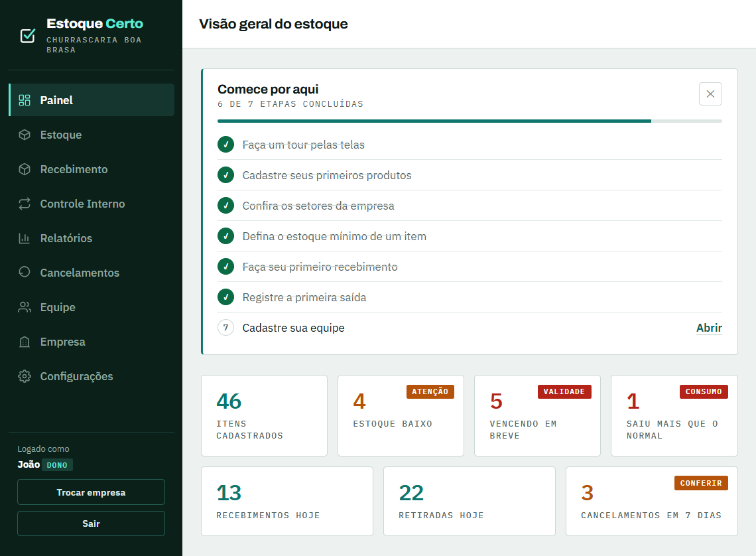Open the '13 Recebimentos hoje' card
This screenshot has height=556, width=756.
287,501
